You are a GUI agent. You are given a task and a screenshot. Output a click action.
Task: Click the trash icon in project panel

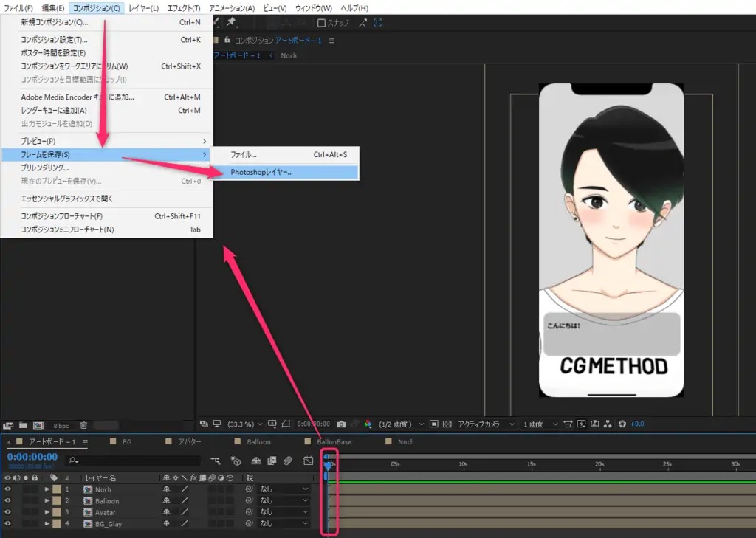pyautogui.click(x=83, y=425)
